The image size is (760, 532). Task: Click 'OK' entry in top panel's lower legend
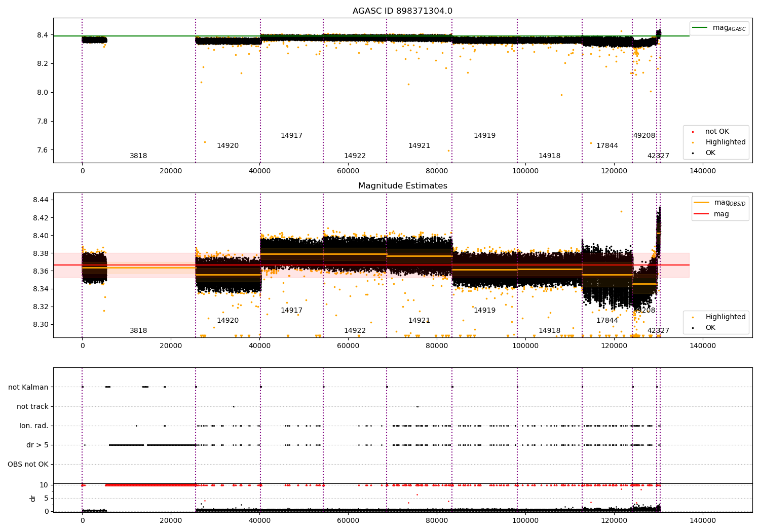point(710,153)
